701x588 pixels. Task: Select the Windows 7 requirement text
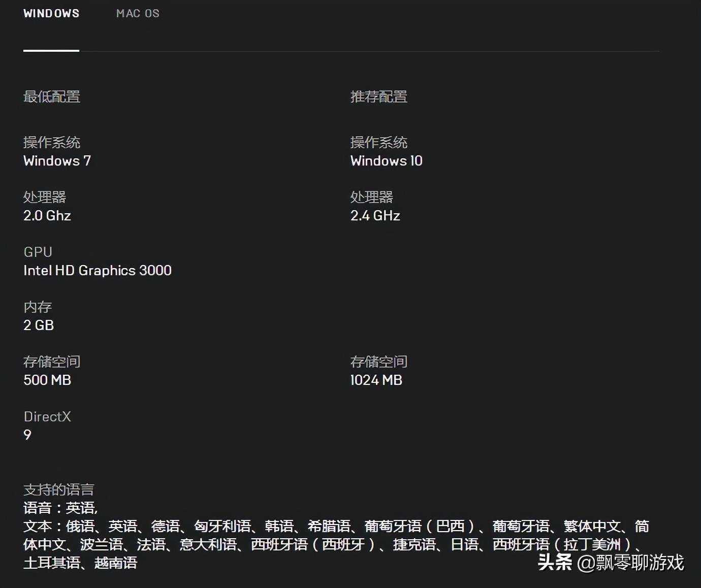[x=57, y=161]
